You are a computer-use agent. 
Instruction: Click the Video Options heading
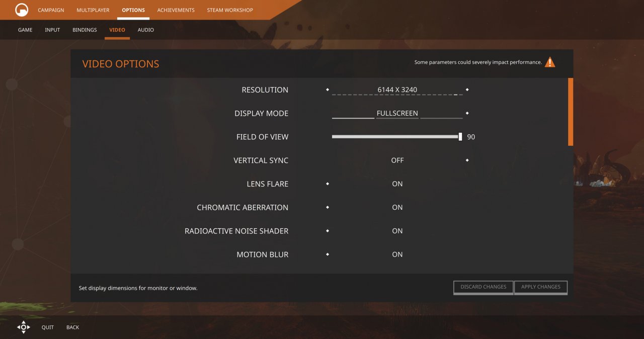tap(121, 64)
